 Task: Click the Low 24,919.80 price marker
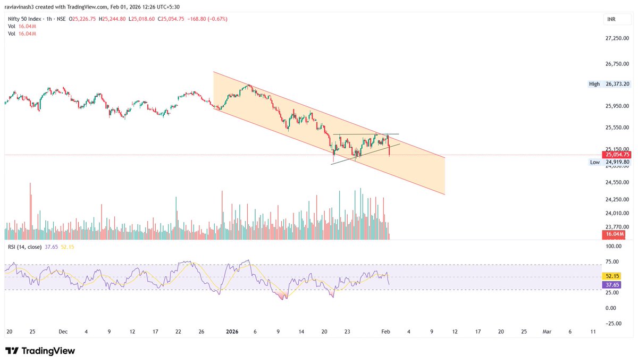point(609,162)
